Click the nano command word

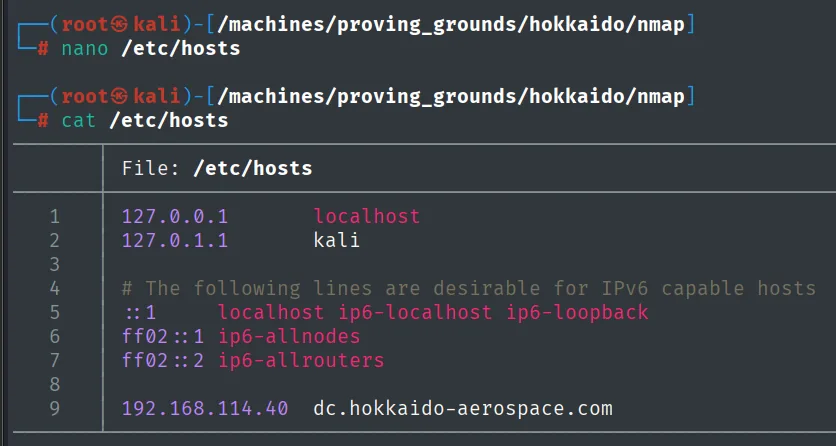85,48
